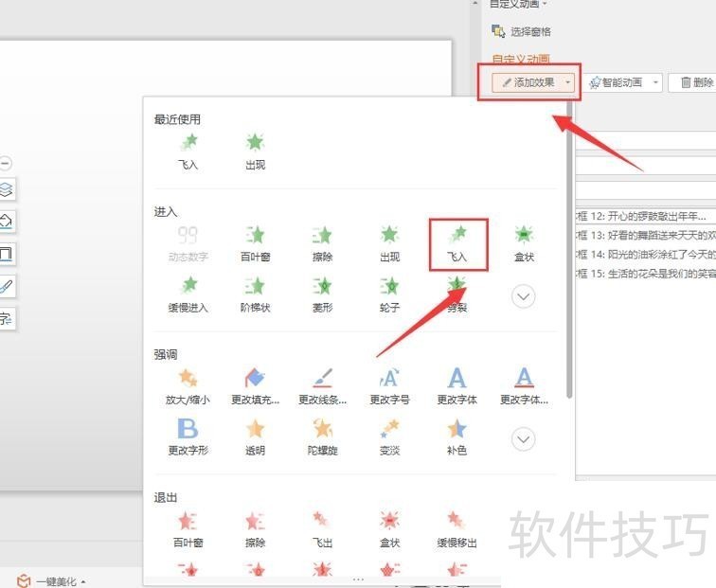Apply 放大/缩小 emphasis effect
This screenshot has width=716, height=588.
click(188, 387)
